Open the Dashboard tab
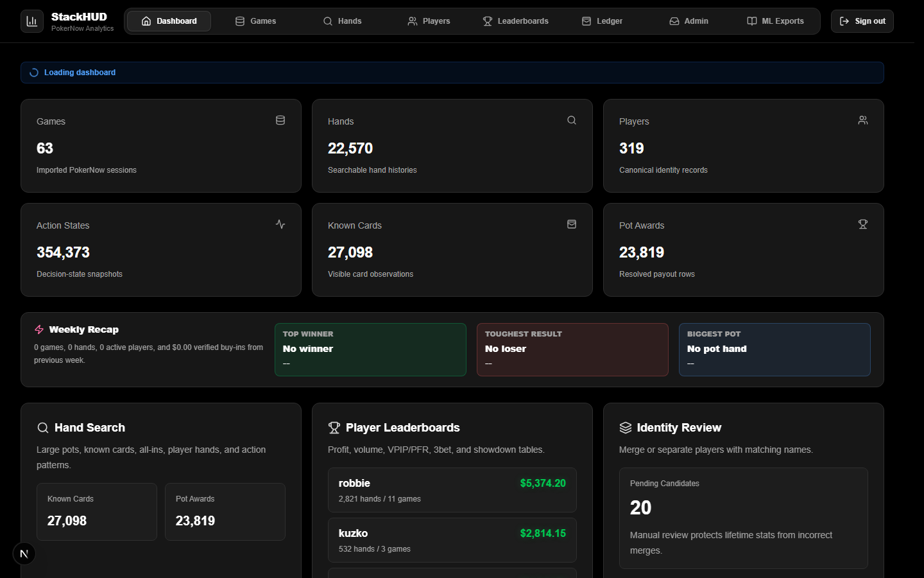The image size is (924, 578). click(169, 21)
